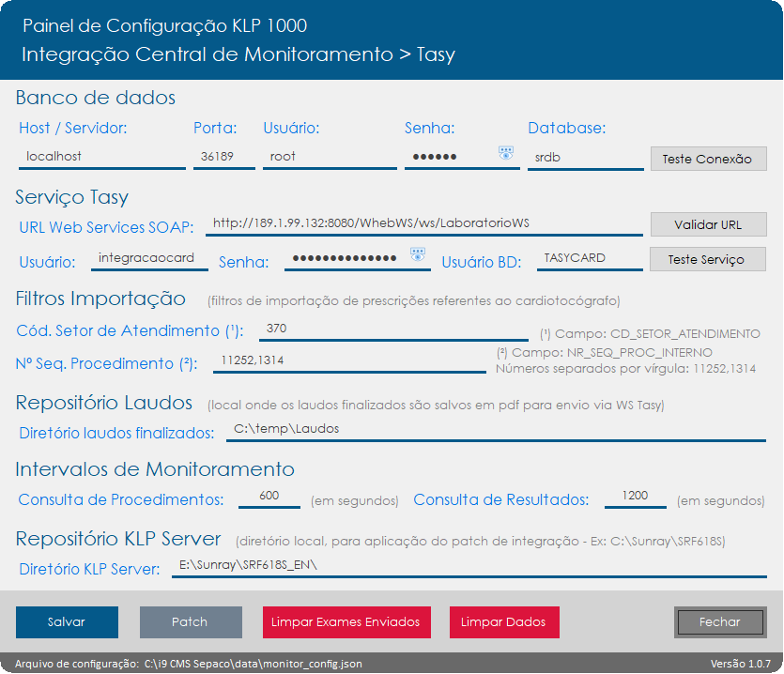Image resolution: width=784 pixels, height=674 pixels.
Task: Click the Versão 1.0.7 status text
Action: pyautogui.click(x=741, y=664)
